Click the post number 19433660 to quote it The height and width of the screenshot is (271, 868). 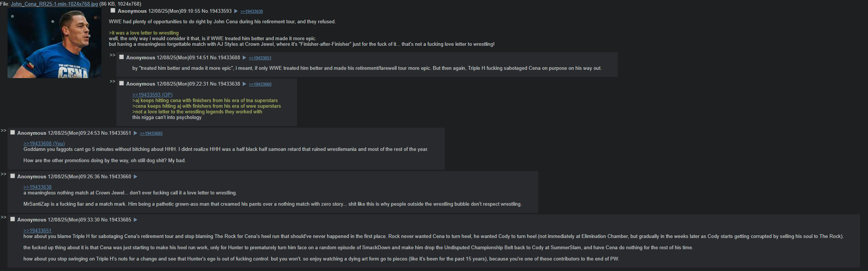coord(120,177)
